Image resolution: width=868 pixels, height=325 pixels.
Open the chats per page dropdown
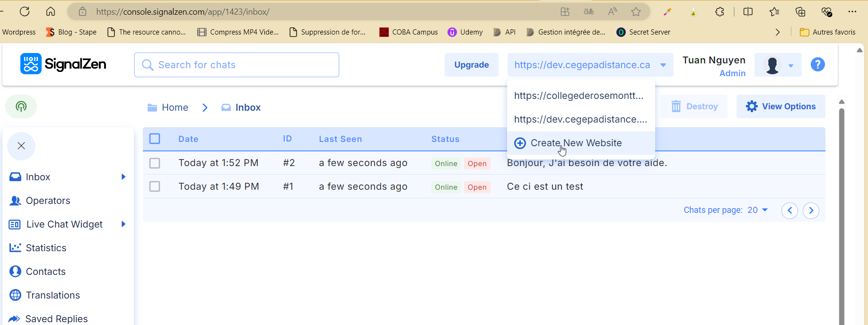(x=757, y=210)
